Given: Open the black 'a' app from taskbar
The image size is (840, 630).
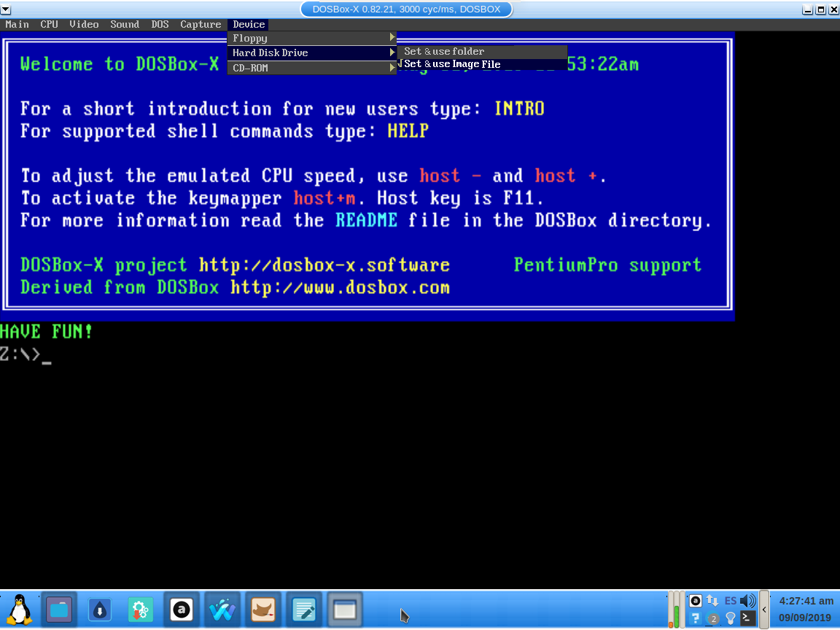Looking at the screenshot, I should pos(182,610).
